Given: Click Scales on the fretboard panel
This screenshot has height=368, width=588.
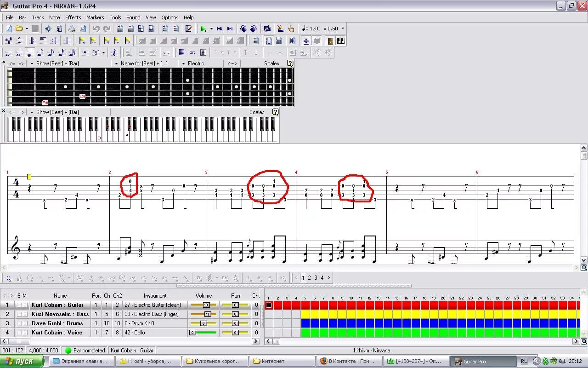Looking at the screenshot, I should 271,63.
